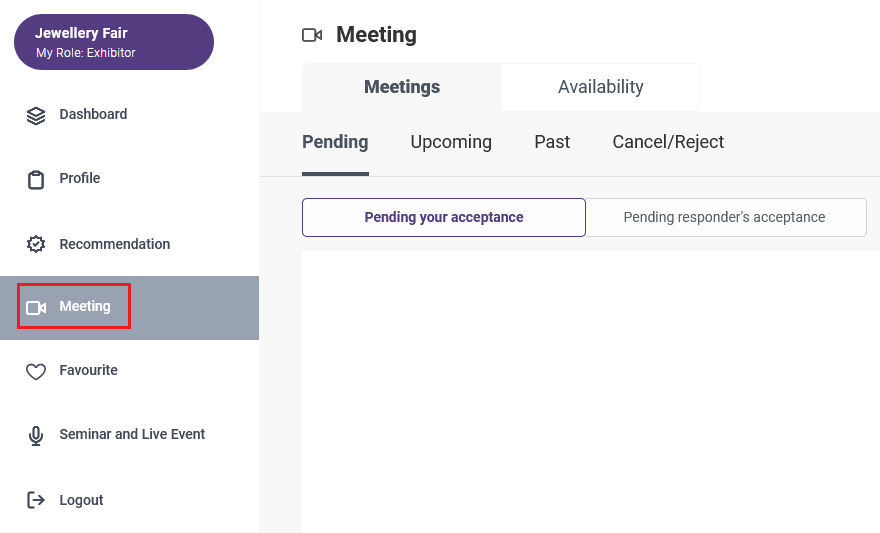The width and height of the screenshot is (880, 533).
Task: Click the video camera icon beside Meeting heading
Action: 312,35
